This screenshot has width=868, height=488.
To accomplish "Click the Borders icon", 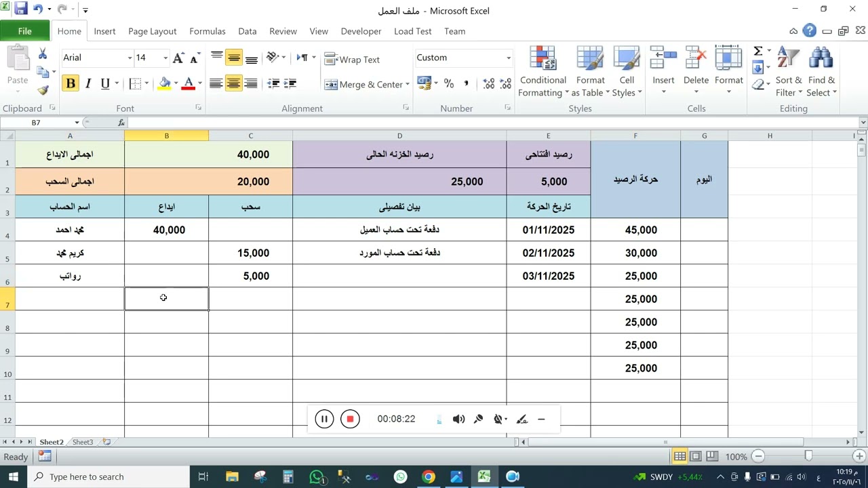I will point(135,83).
